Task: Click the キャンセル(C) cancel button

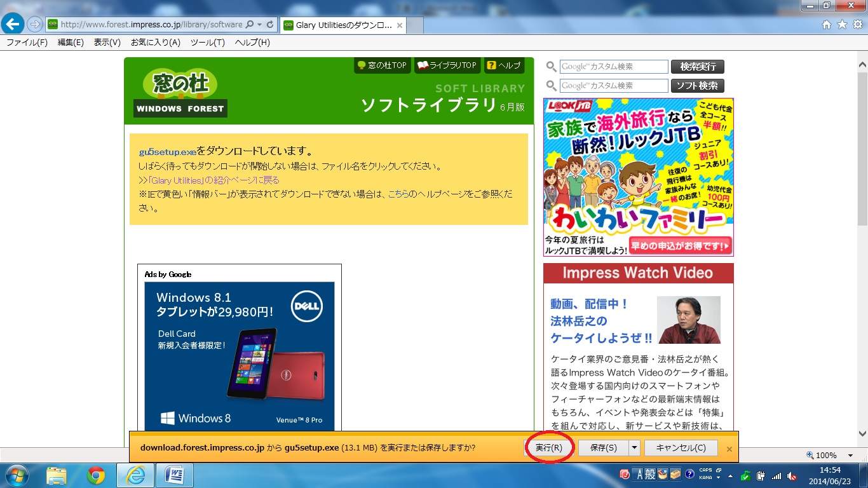Action: click(x=681, y=447)
